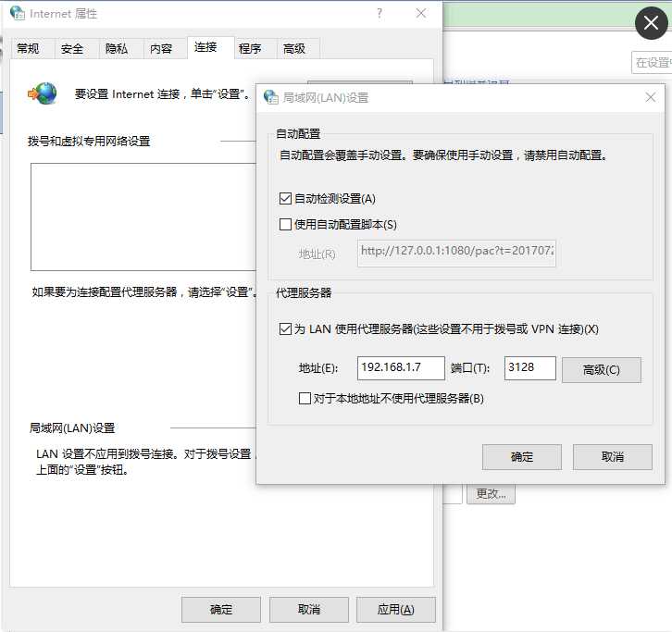Click the search box in settings window
672x632 pixels.
tap(652, 63)
